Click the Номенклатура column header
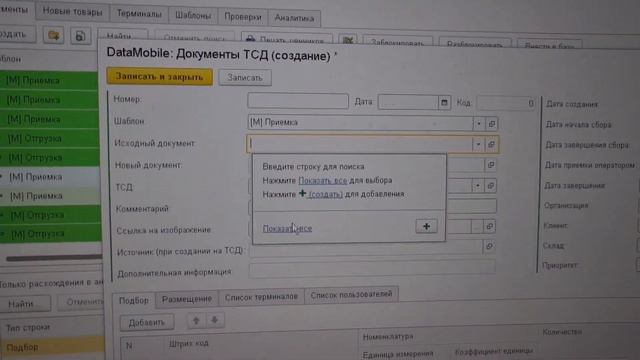Image resolution: width=640 pixels, height=360 pixels. [388, 337]
